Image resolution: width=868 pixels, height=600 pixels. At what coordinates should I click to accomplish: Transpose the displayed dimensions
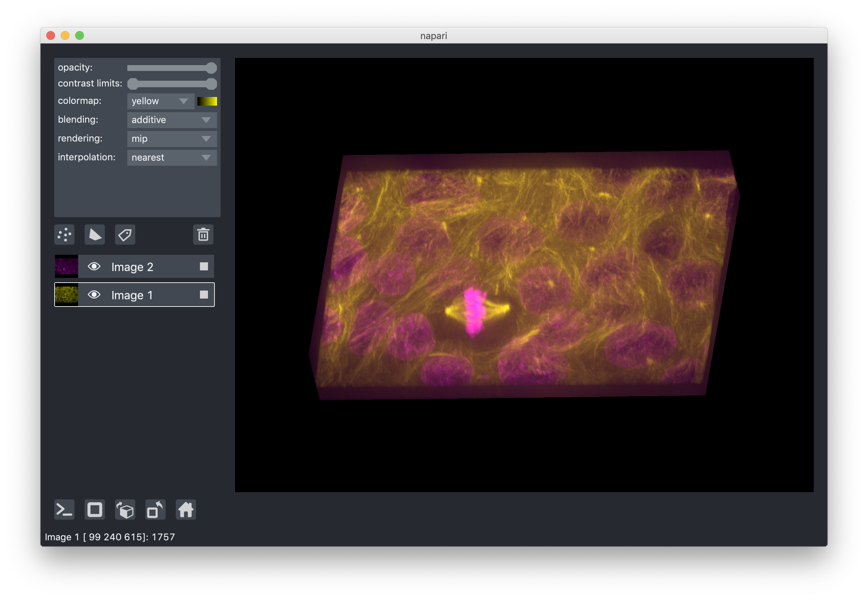tap(155, 510)
